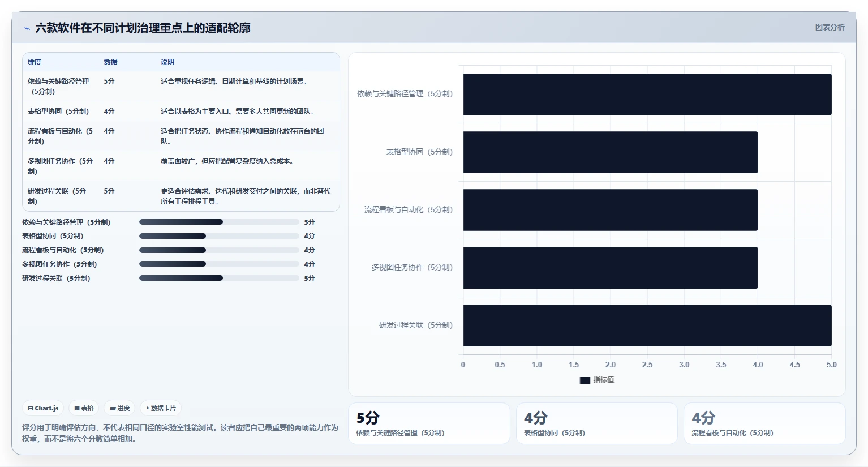The image size is (868, 467).
Task: Open the 4分 表格型协同 data card
Action: (596, 423)
